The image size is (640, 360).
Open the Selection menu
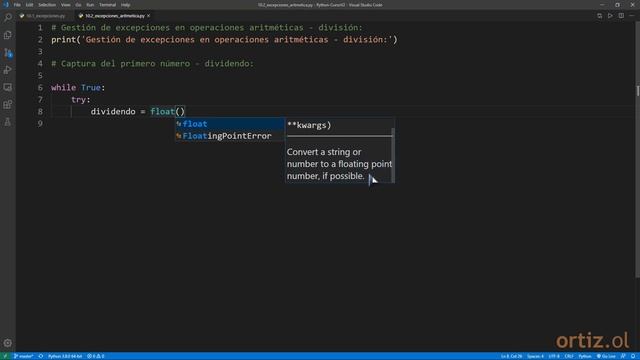tap(47, 5)
